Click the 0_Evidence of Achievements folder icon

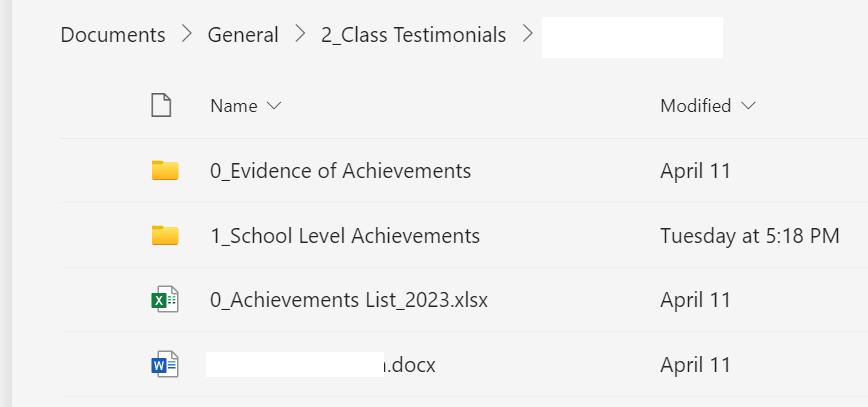(x=165, y=171)
